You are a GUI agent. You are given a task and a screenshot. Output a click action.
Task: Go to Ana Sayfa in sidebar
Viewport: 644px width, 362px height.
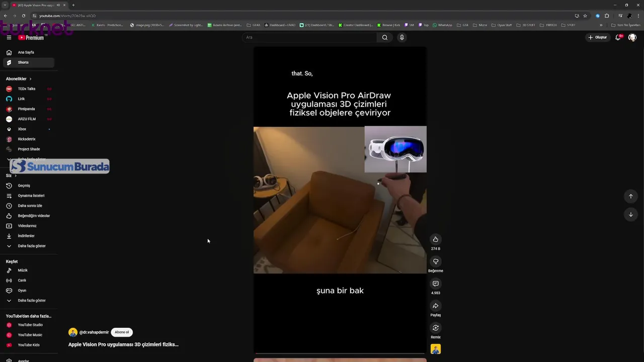(28, 52)
